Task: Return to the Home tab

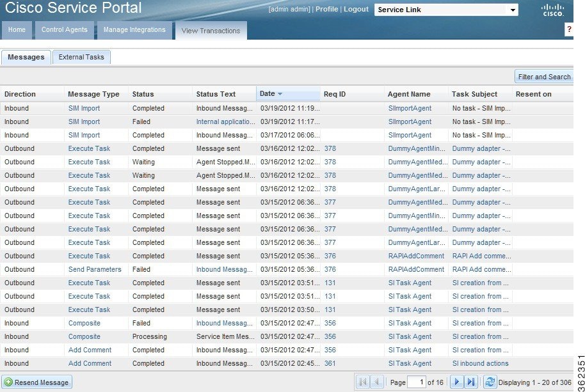Action: (x=17, y=29)
